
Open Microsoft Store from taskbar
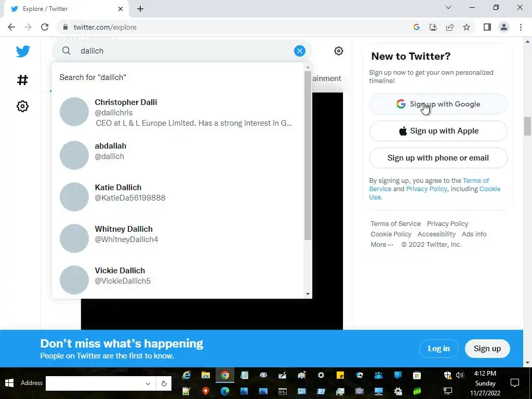click(x=417, y=375)
